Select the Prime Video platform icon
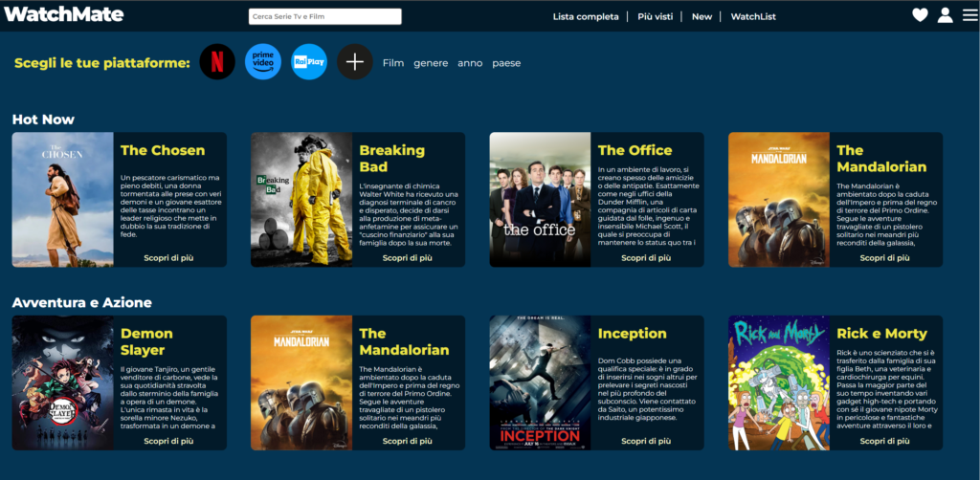This screenshot has width=980, height=480. (x=263, y=62)
